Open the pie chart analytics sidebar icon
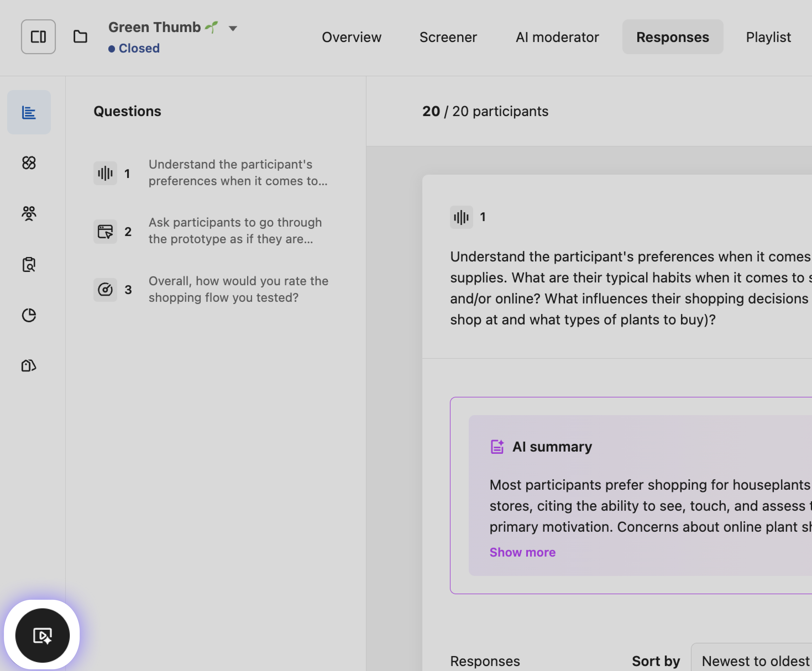Screen dimensions: 812x671 pyautogui.click(x=29, y=315)
